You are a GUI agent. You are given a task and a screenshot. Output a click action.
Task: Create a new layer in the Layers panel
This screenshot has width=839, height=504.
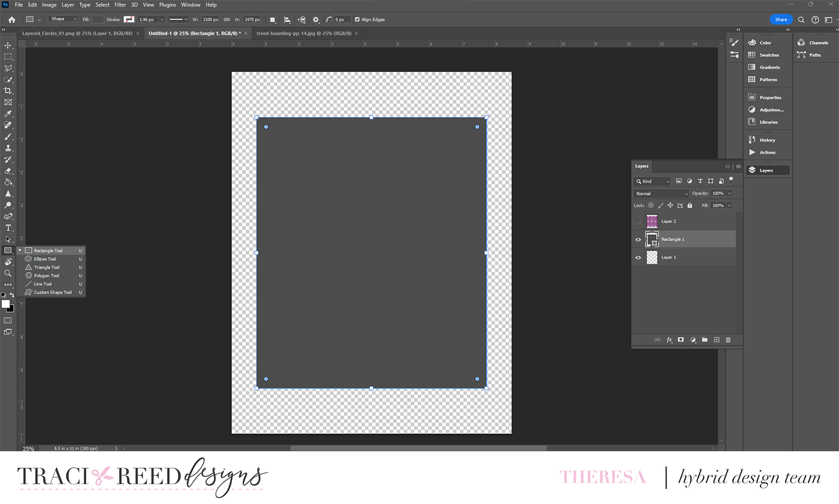pyautogui.click(x=716, y=340)
